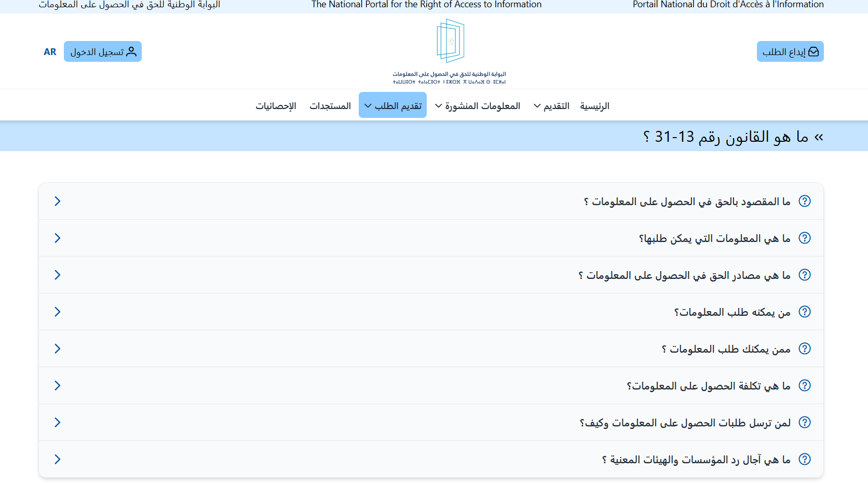The height and width of the screenshot is (483, 868).
Task: Switch language using the AR selector
Action: coord(50,52)
